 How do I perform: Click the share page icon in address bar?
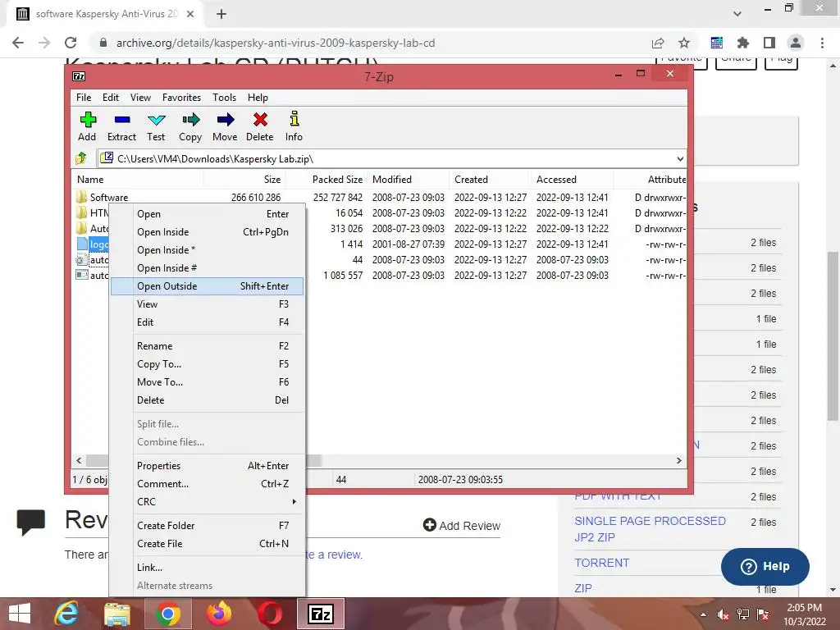tap(658, 43)
